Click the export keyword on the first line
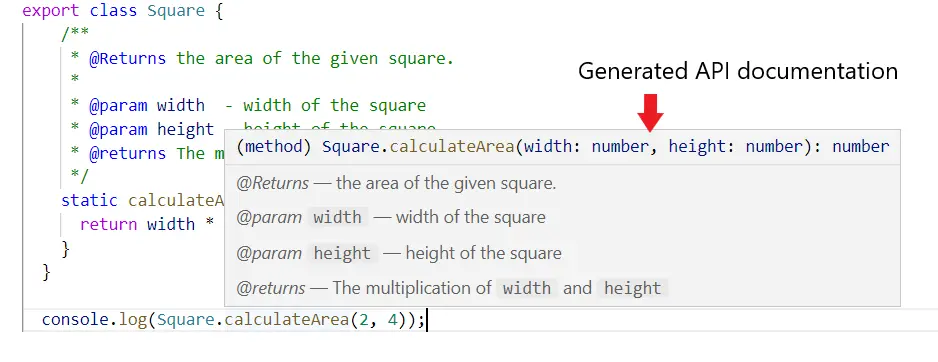 coord(51,11)
